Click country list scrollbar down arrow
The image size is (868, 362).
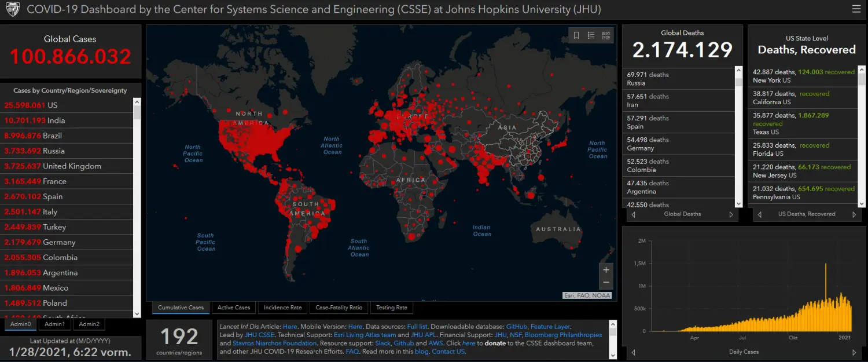point(137,314)
